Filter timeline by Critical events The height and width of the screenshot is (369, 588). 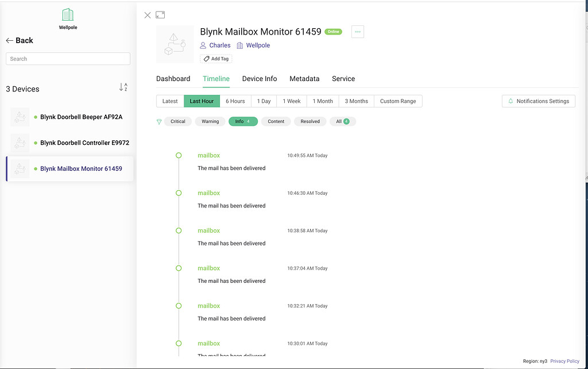coord(178,121)
